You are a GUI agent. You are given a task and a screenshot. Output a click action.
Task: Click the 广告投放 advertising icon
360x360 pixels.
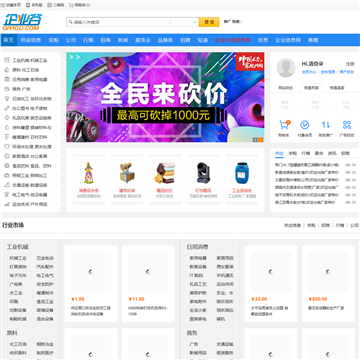tap(347, 125)
